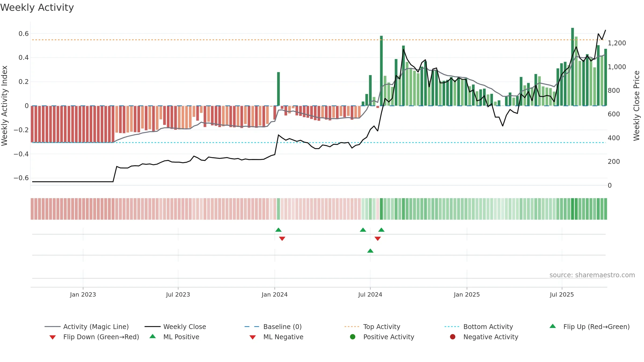The width and height of the screenshot is (644, 362).
Task: Click the Positive Activity green circle legend icon
Action: tap(353, 337)
